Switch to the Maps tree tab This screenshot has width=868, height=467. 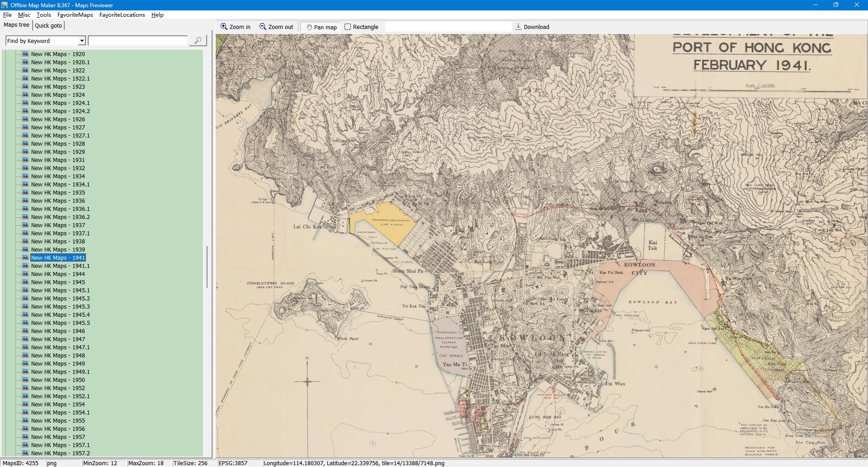tap(16, 25)
